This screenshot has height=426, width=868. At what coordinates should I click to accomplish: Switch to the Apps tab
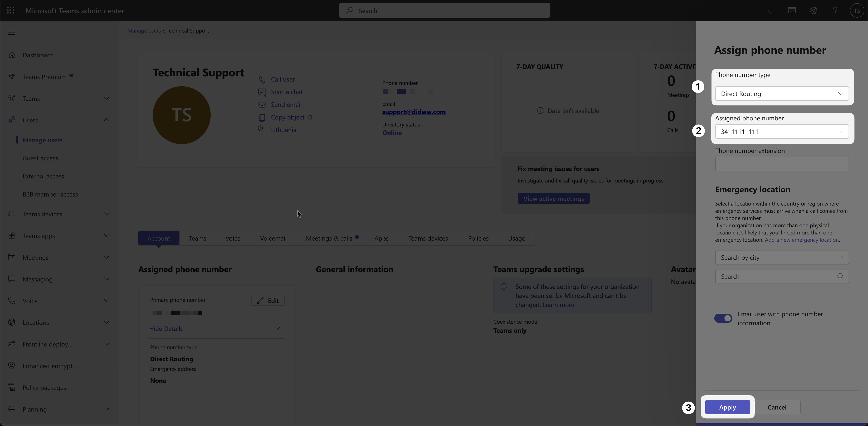(x=381, y=238)
